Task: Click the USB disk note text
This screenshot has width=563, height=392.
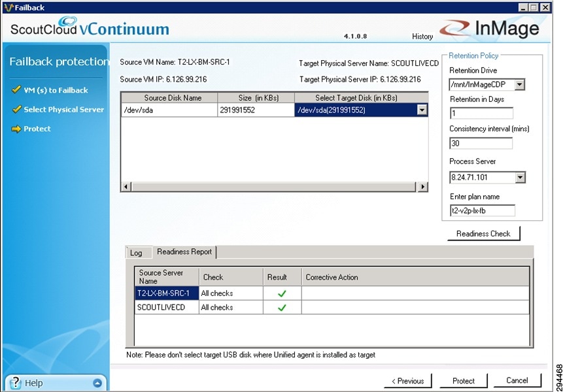Action: [x=250, y=355]
